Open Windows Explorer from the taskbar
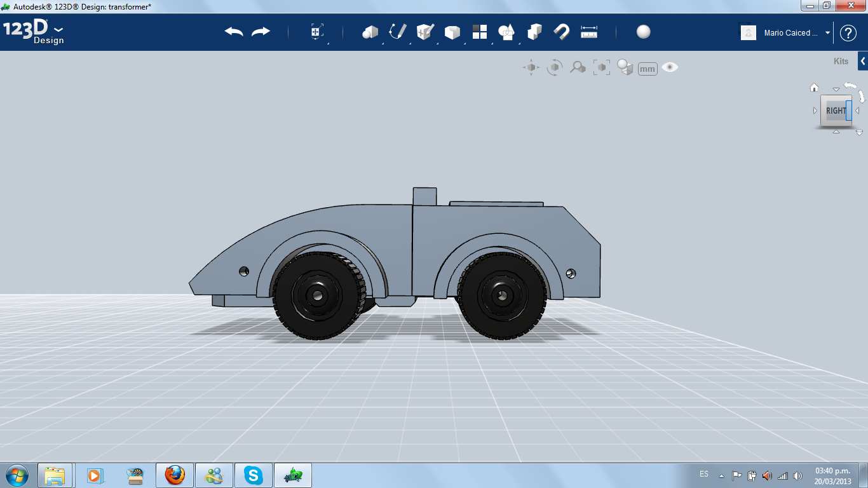The width and height of the screenshot is (868, 488). click(55, 475)
